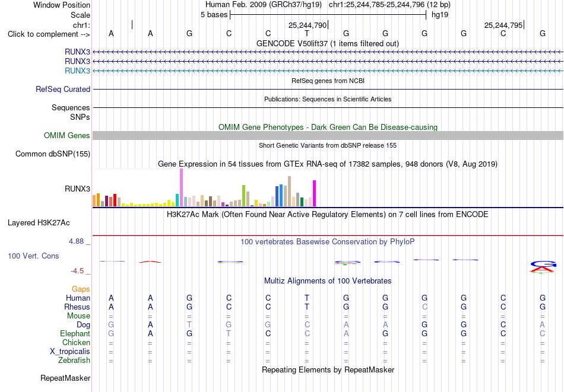Screen dimensions: 564x392
Task: Open 'Multiz Alignments of 100 Vertebrates' title
Action: click(x=328, y=281)
